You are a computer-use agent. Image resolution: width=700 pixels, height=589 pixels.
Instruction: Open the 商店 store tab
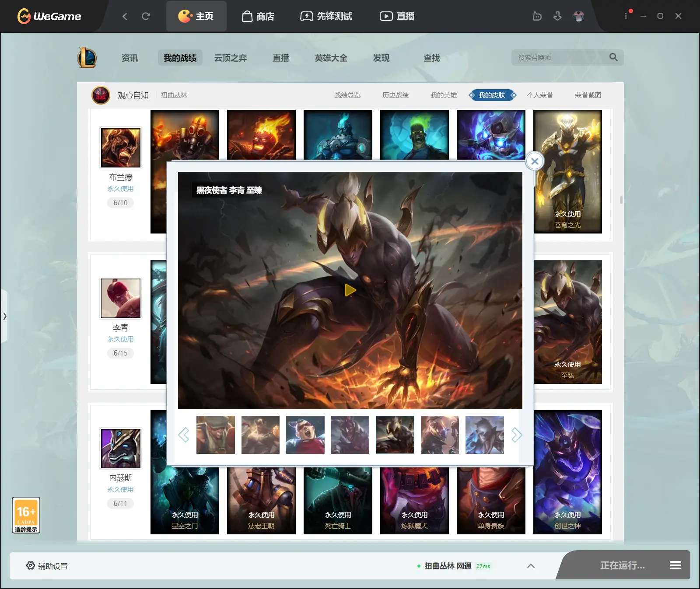pyautogui.click(x=258, y=16)
